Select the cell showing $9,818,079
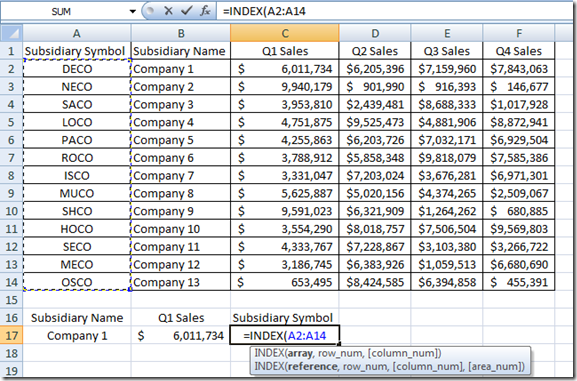The image size is (577, 381). point(447,158)
